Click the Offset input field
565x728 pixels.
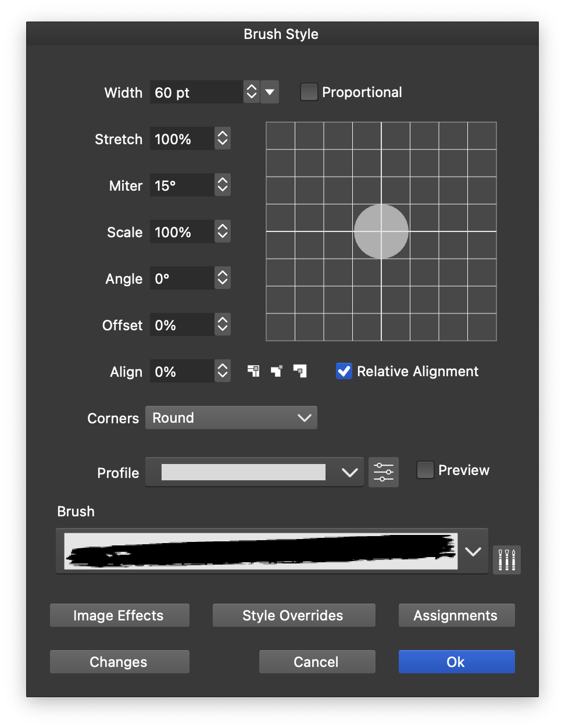[x=182, y=325]
